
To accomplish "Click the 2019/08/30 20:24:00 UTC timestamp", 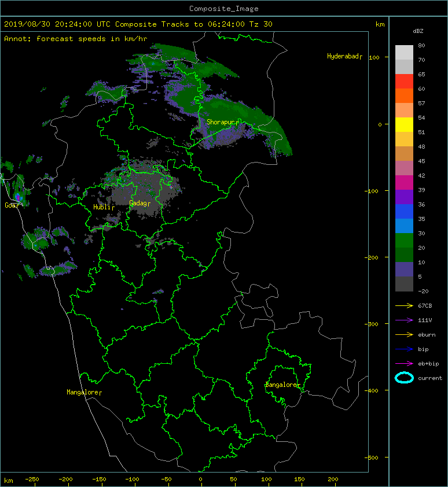I will (x=57, y=24).
